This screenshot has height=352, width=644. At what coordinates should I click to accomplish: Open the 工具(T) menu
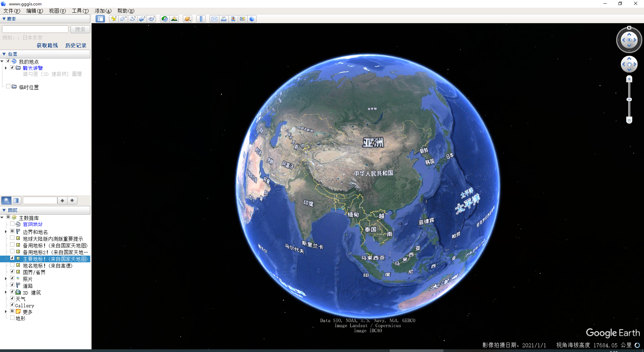coord(80,11)
